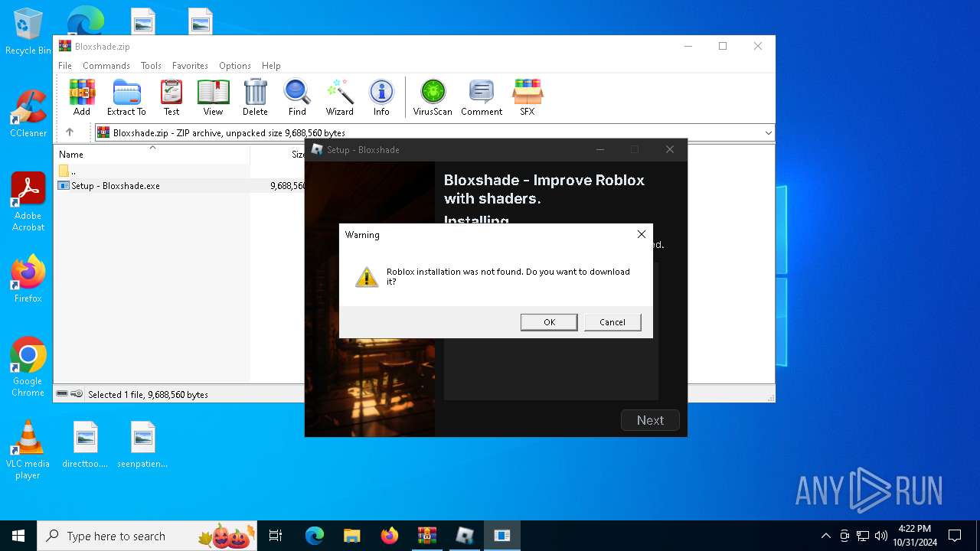Click the Windows Start button
Image resolution: width=980 pixels, height=551 pixels.
[18, 536]
